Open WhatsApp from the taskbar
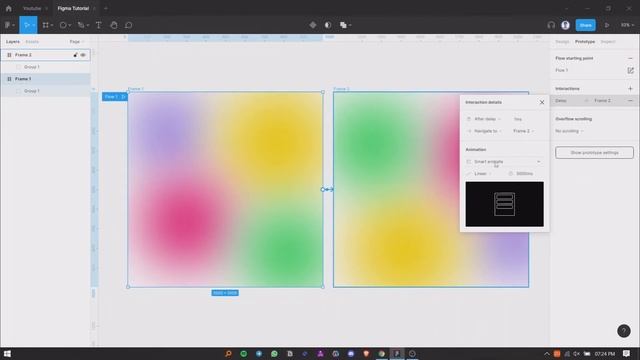Image resolution: width=640 pixels, height=360 pixels. click(x=274, y=353)
